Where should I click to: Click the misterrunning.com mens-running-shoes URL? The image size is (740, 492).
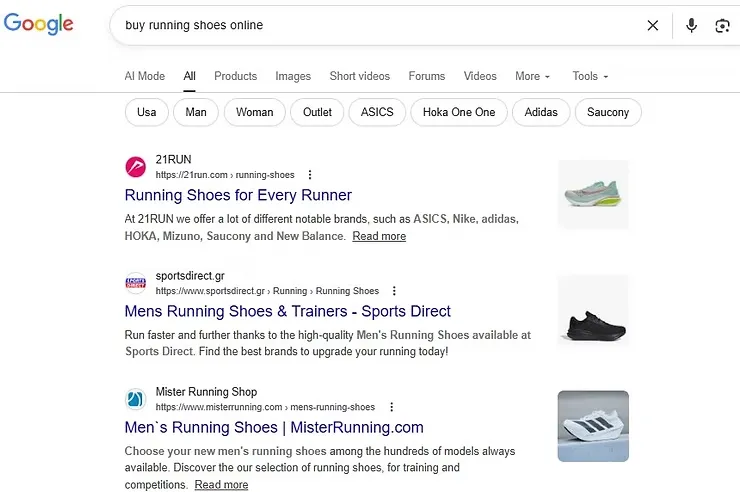coord(265,407)
